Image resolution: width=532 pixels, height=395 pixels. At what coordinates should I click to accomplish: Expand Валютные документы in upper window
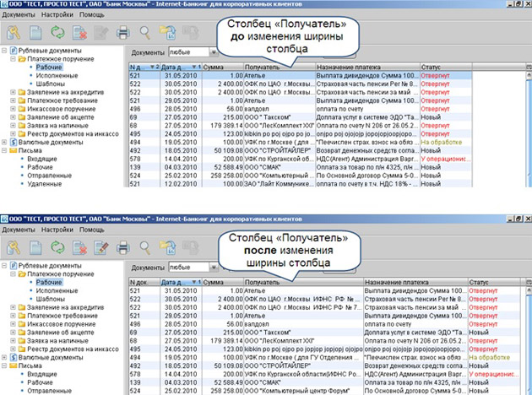[x=4, y=142]
